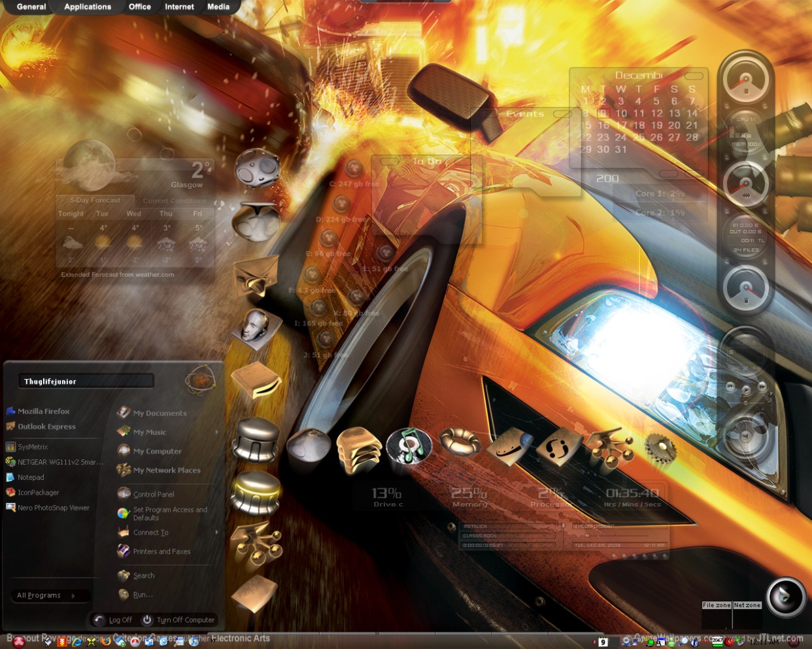Expand the Connect To submenu arrow

tap(216, 532)
